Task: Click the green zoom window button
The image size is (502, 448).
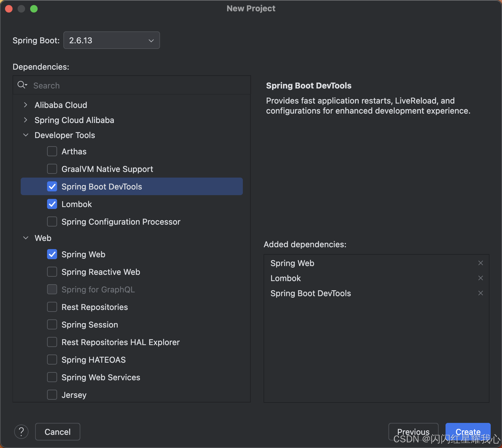Action: coord(34,9)
